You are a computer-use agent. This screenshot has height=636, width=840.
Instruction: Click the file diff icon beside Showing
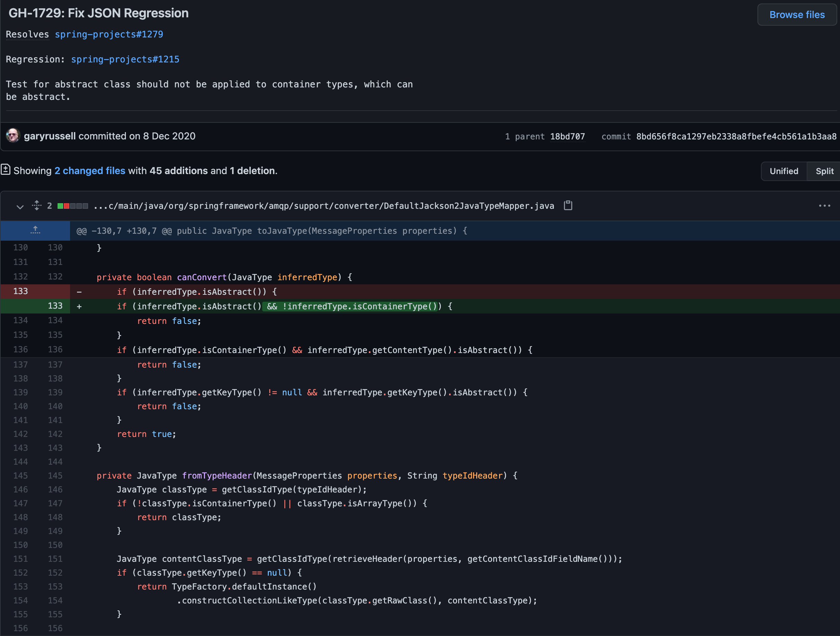pos(5,169)
